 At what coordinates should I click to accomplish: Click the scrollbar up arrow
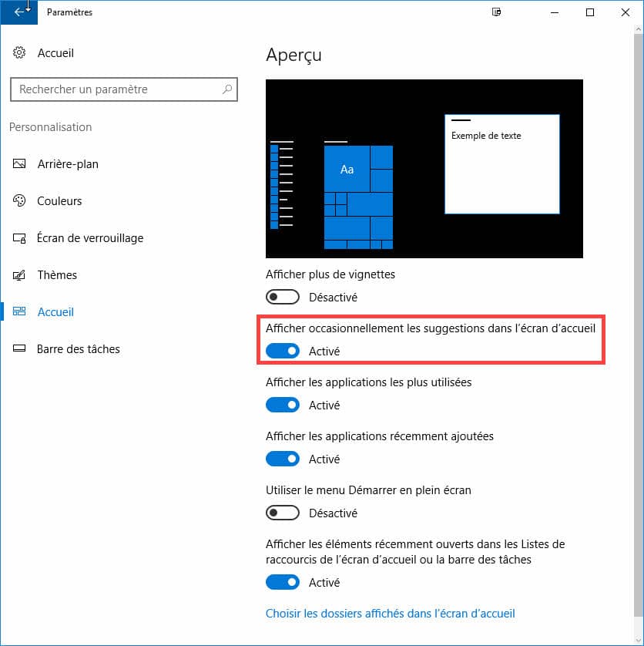[639, 29]
